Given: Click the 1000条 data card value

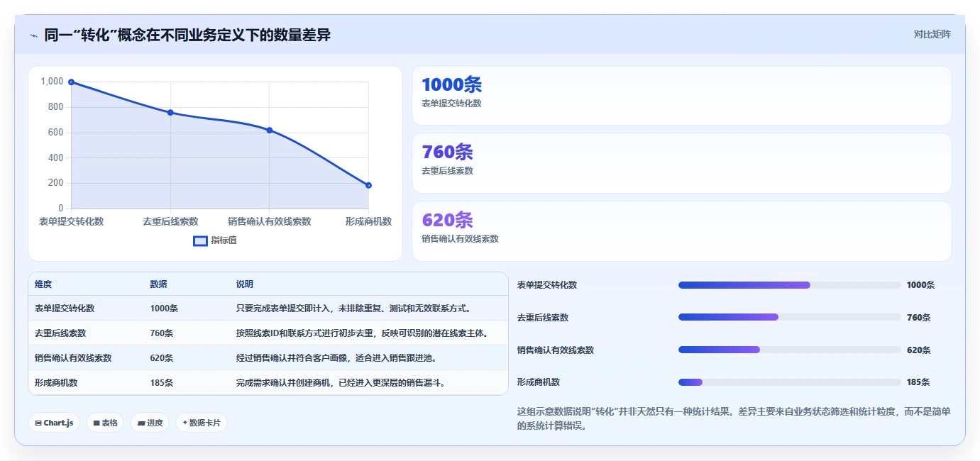Looking at the screenshot, I should pyautogui.click(x=452, y=85).
